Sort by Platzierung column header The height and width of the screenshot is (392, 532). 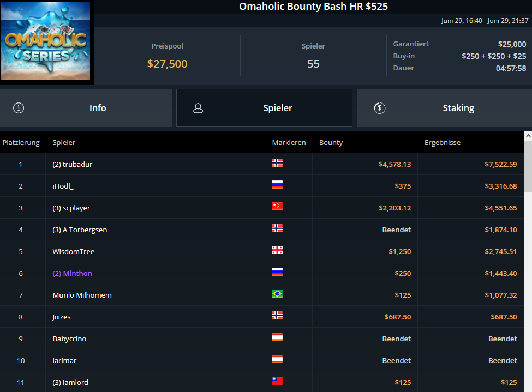21,142
